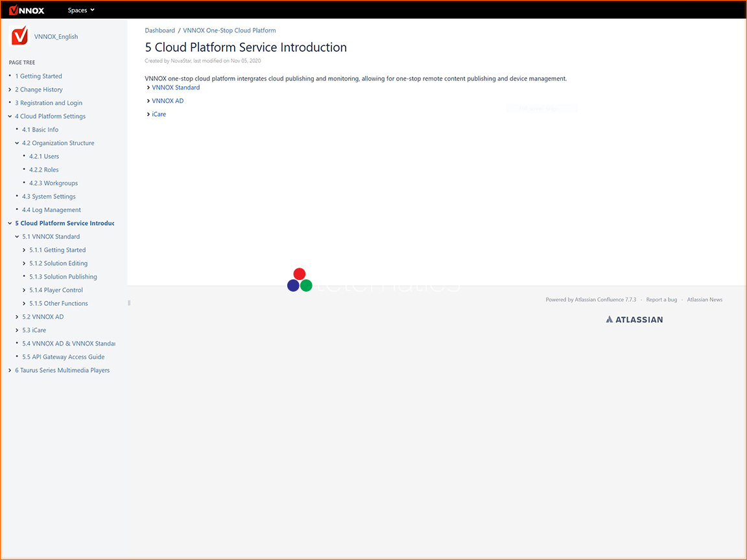Open 5.1.2 Solution Editing page

pos(58,263)
